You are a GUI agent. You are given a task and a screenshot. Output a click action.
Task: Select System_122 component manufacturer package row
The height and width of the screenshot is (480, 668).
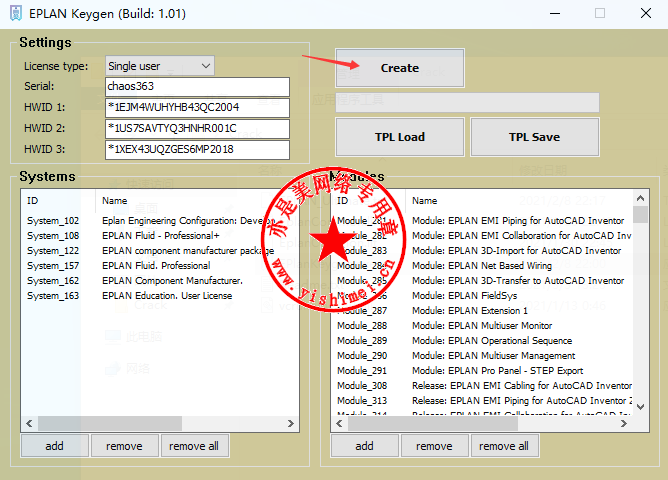[x=160, y=250]
